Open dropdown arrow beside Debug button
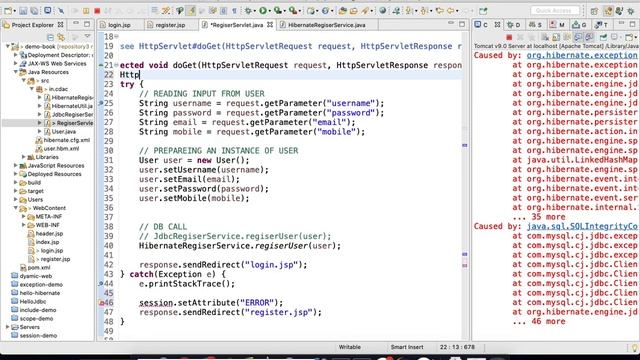Viewport: 640px width, 360px height. [x=255, y=11]
